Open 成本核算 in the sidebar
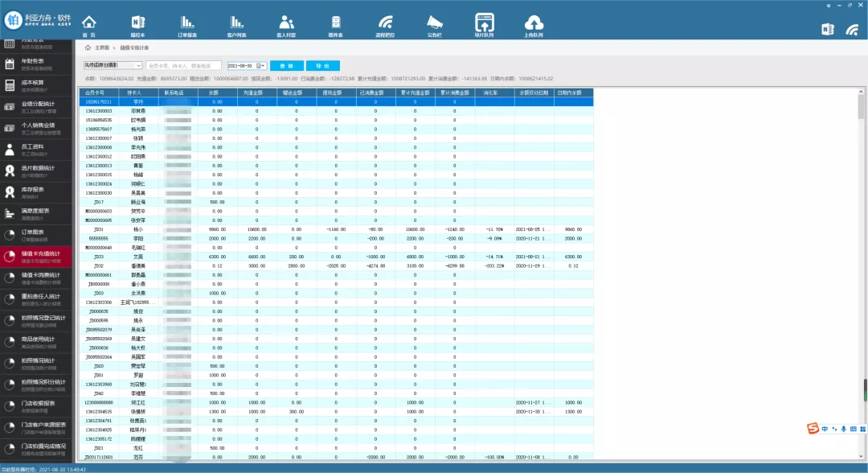 [36, 85]
